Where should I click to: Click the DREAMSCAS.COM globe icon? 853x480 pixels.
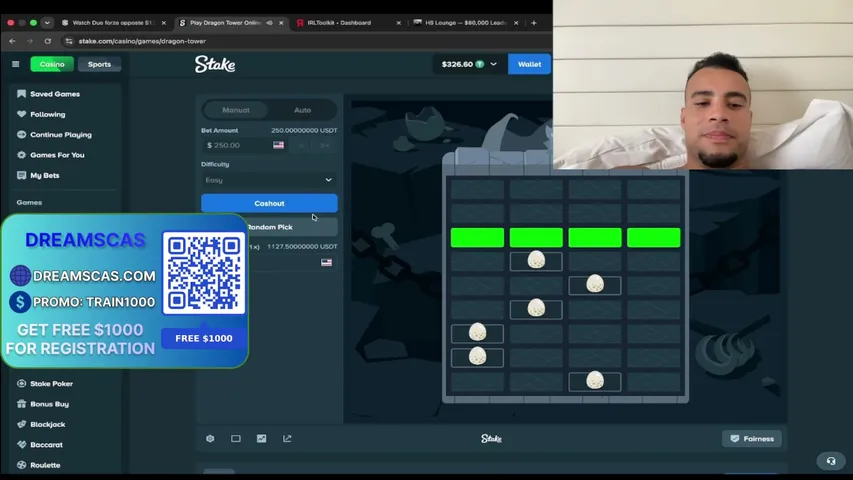pyautogui.click(x=20, y=276)
